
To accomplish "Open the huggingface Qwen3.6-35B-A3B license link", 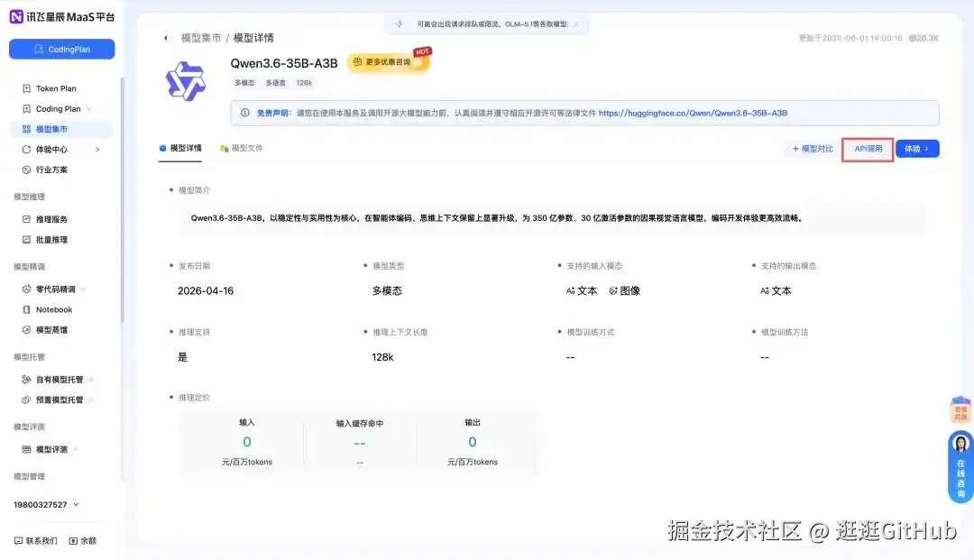I will point(693,113).
